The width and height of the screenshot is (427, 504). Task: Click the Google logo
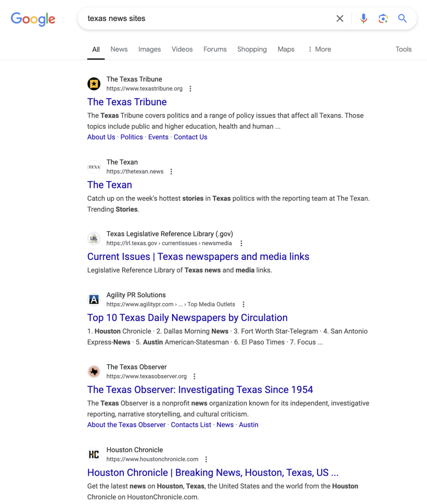pyautogui.click(x=33, y=19)
